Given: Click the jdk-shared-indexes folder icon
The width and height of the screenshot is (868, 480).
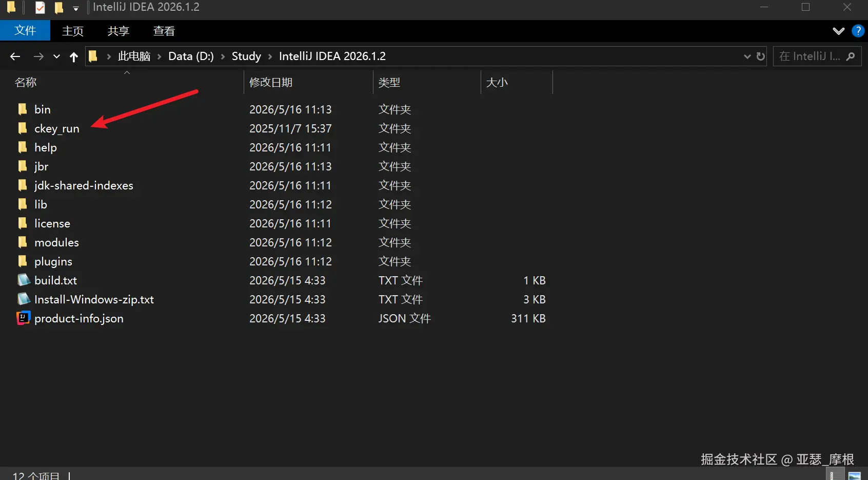Looking at the screenshot, I should tap(23, 185).
